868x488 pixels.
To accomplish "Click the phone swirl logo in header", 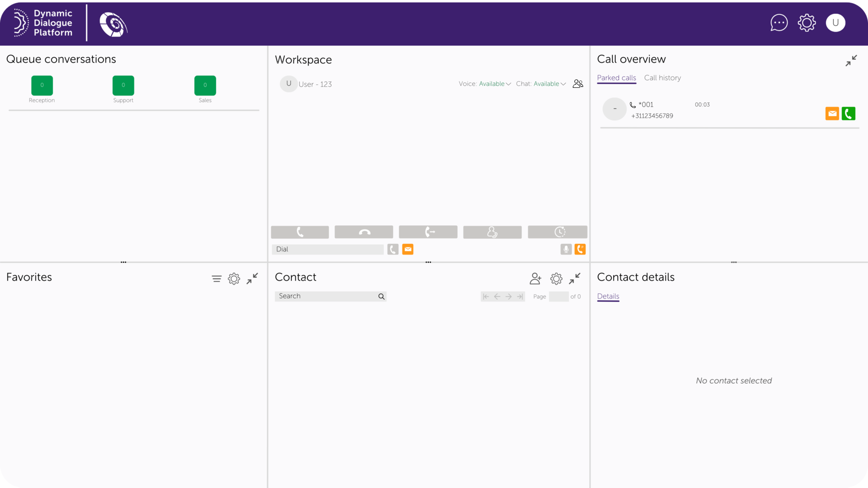I will click(113, 24).
